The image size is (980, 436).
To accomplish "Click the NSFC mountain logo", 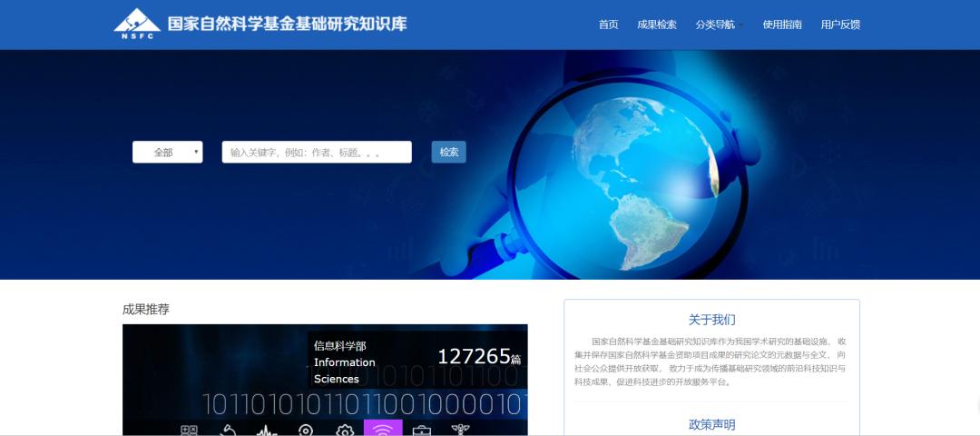I will [137, 25].
